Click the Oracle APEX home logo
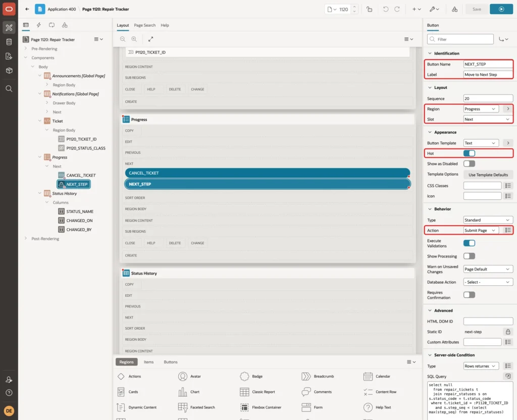 [9, 9]
